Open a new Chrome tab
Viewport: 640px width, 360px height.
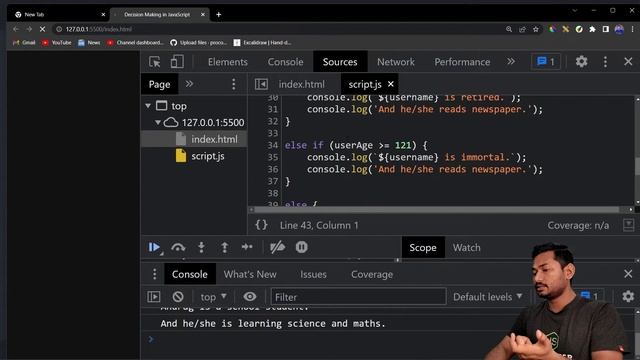click(x=218, y=15)
